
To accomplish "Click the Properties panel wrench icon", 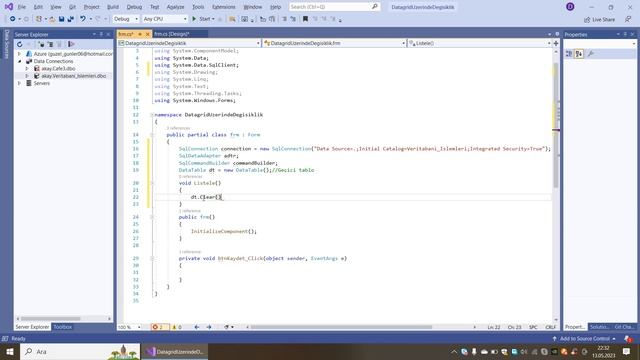I will [591, 54].
